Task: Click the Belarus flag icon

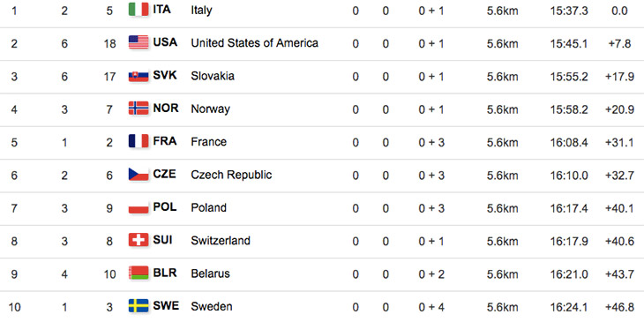Action: (x=139, y=273)
